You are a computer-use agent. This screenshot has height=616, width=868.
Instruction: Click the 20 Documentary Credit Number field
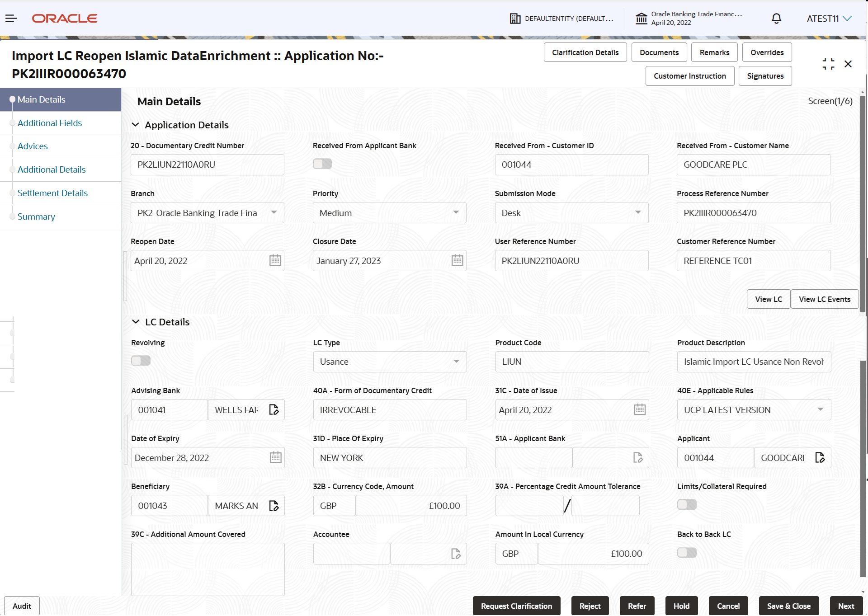pos(207,165)
